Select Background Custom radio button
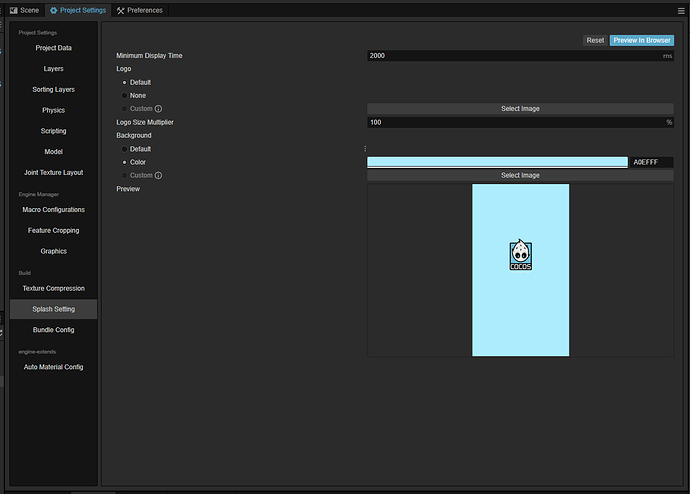The height and width of the screenshot is (494, 690). pos(125,175)
